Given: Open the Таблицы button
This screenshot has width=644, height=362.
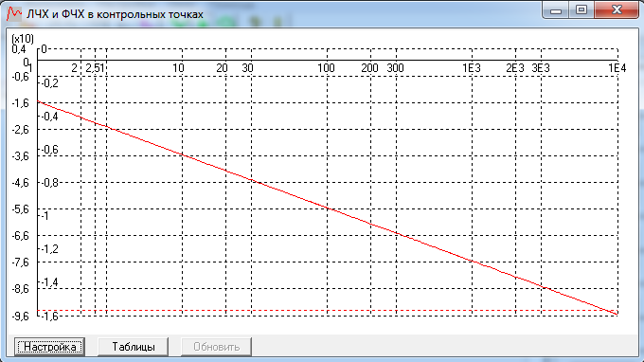Looking at the screenshot, I should coord(134,347).
